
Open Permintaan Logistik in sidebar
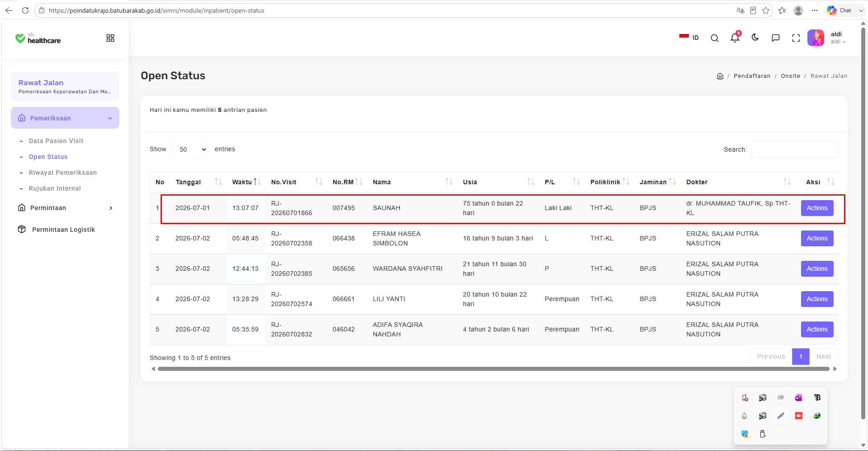[63, 230]
